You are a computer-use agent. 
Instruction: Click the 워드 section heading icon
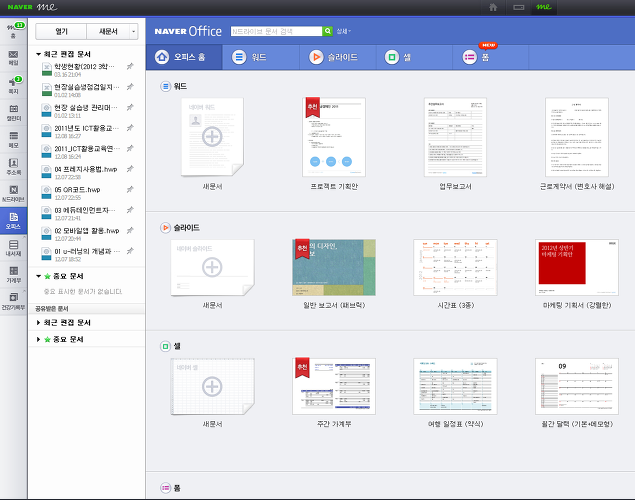(165, 86)
